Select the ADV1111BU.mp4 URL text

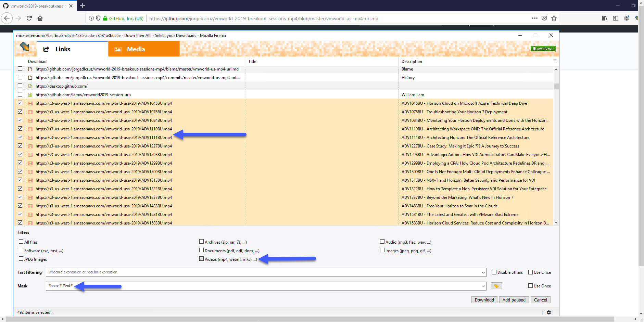[x=104, y=138]
